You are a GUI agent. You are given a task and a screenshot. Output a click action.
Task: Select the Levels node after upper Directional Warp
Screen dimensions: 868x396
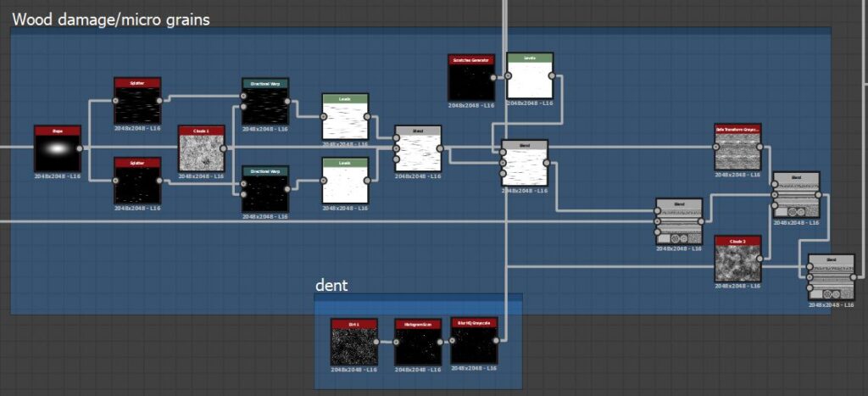(346, 117)
